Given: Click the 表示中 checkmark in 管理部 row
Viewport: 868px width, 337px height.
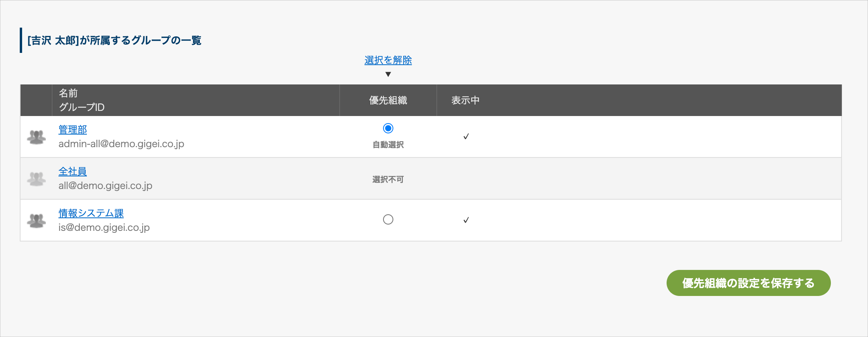Looking at the screenshot, I should [x=466, y=137].
